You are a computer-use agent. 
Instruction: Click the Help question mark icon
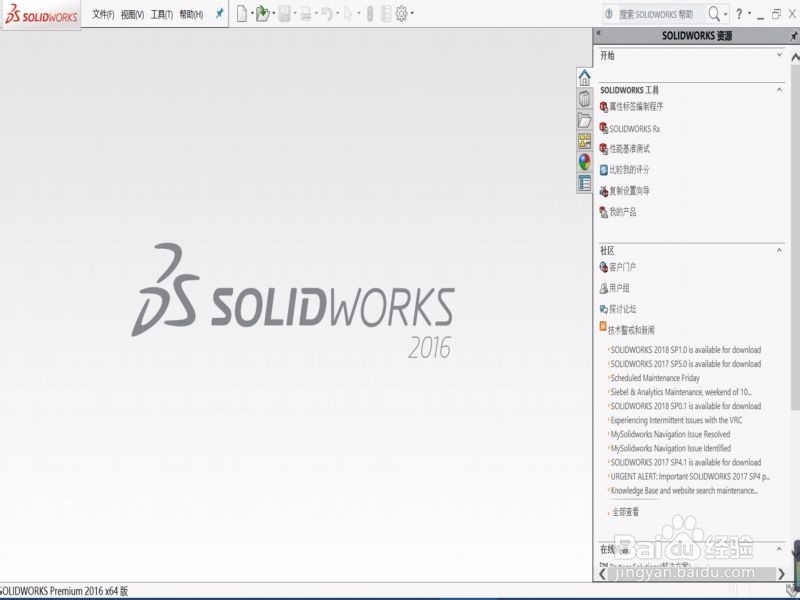(739, 14)
